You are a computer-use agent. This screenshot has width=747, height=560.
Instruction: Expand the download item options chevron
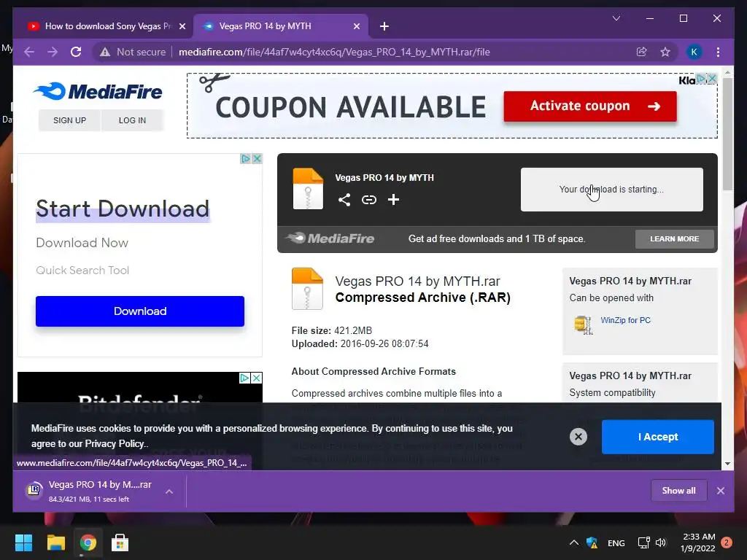[x=169, y=491]
